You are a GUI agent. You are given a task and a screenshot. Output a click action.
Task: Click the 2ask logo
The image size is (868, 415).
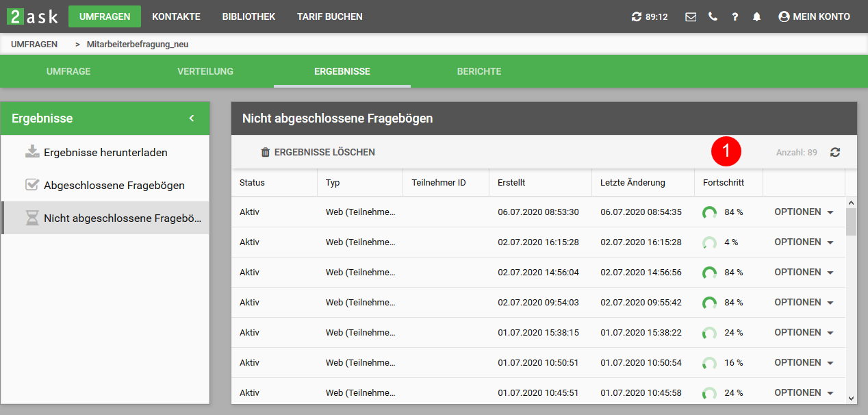click(x=33, y=16)
